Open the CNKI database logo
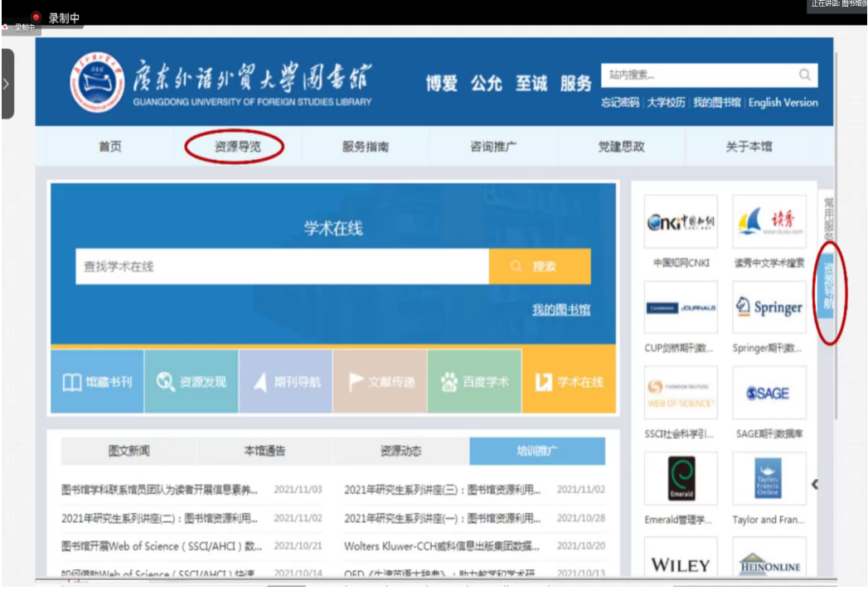Image resolution: width=868 pixels, height=590 pixels. pyautogui.click(x=681, y=222)
